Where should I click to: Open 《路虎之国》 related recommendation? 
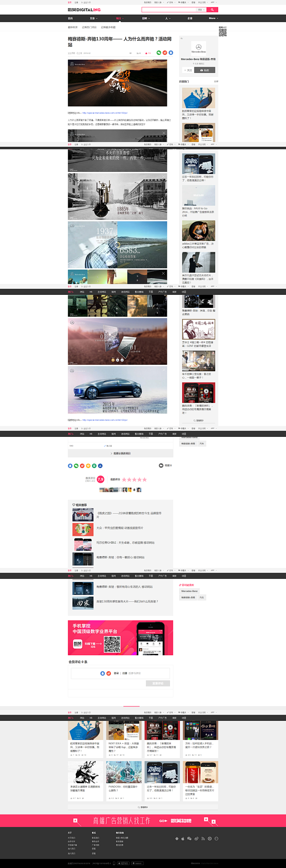(129, 515)
